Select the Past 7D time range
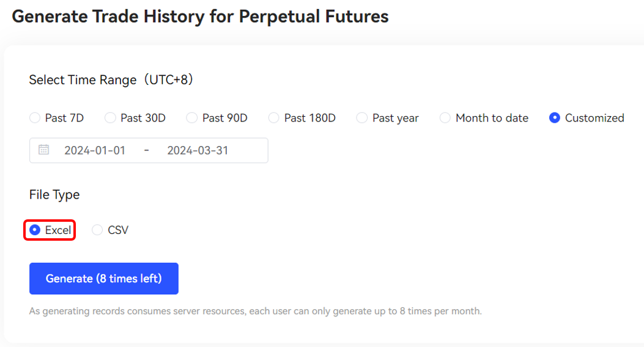 tap(57, 118)
